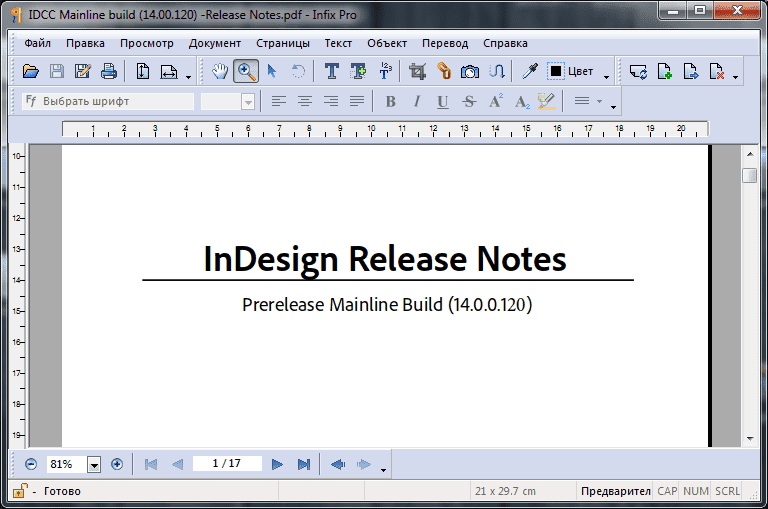Open the Цвет toolbar dropdown arrow
768x509 pixels.
606,77
